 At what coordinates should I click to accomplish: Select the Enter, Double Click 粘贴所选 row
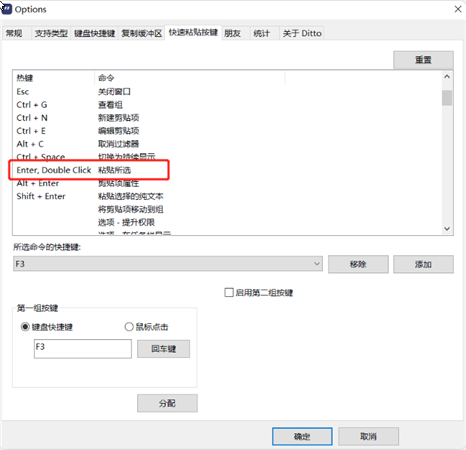point(227,170)
